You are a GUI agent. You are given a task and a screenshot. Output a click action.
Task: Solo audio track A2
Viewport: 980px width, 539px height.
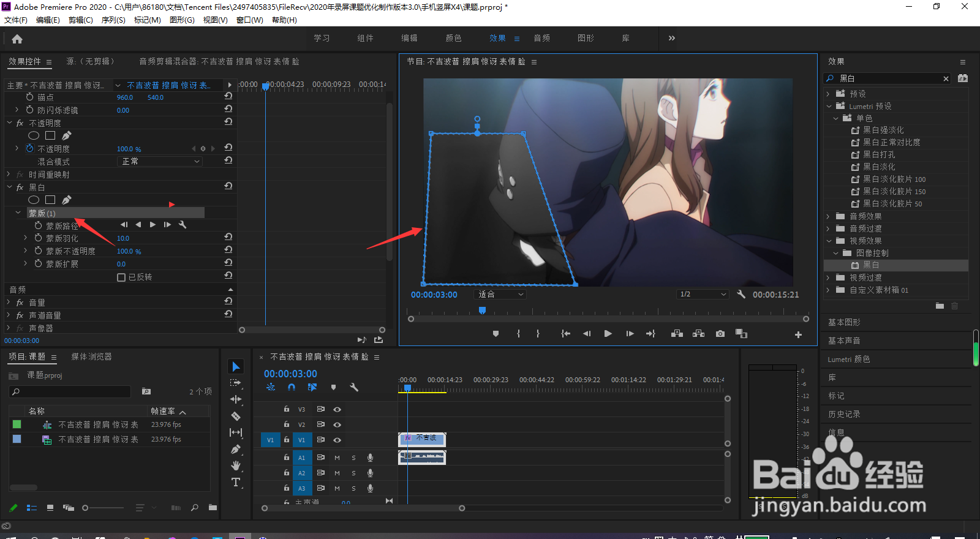[x=353, y=473]
